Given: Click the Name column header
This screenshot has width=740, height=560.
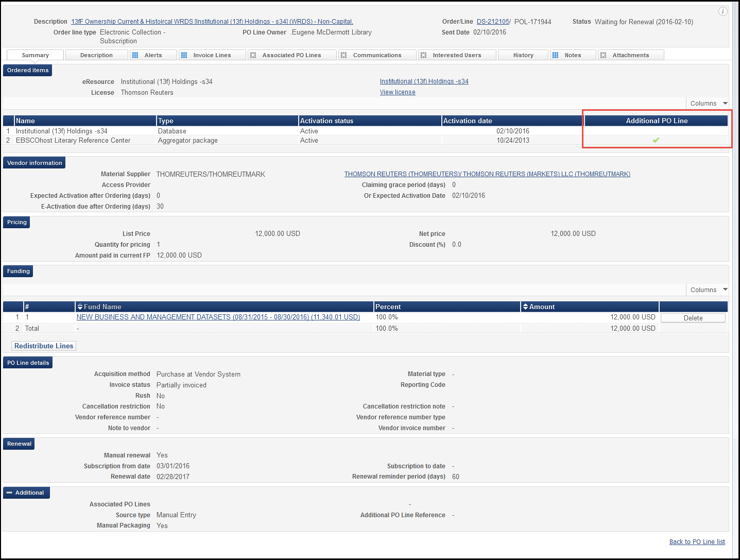Looking at the screenshot, I should coord(85,121).
